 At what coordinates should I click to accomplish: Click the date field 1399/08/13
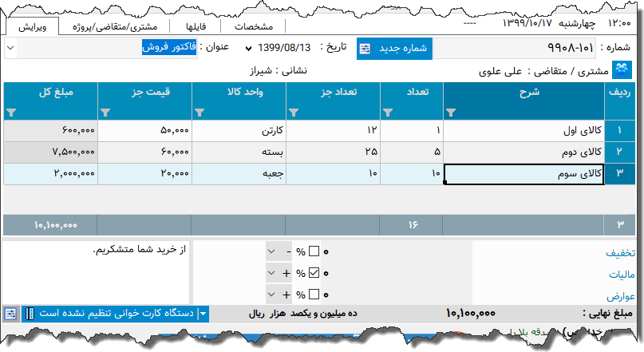[x=284, y=48]
